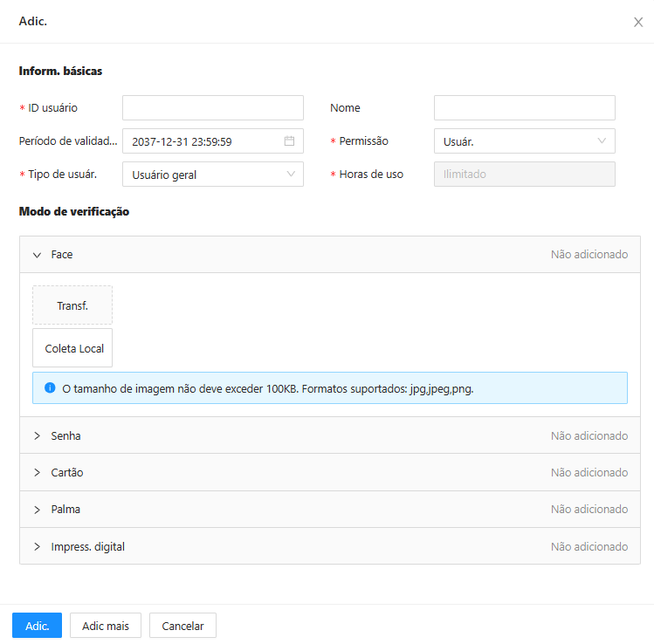The width and height of the screenshot is (654, 644).
Task: Open the Permissão dropdown
Action: 524,140
